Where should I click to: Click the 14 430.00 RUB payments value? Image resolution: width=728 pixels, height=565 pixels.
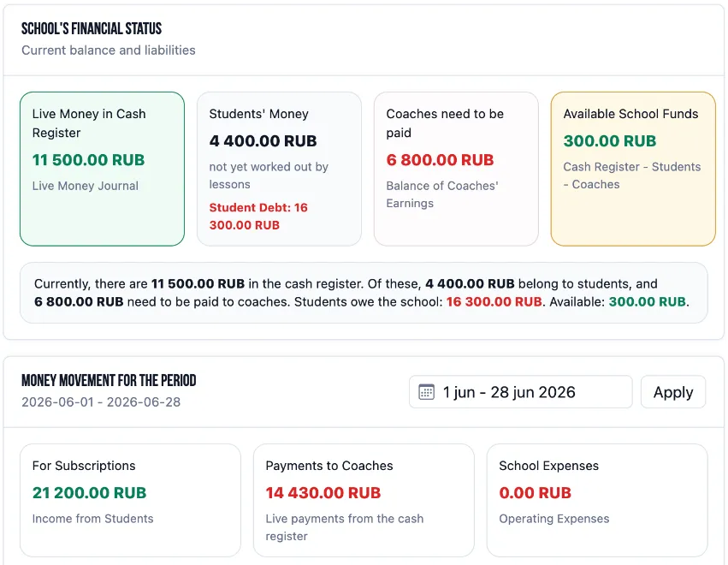click(x=323, y=493)
